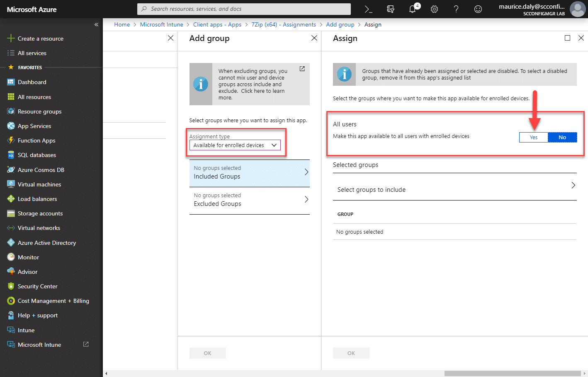Open Help + support in sidebar
Viewport: 588px width, 377px height.
(37, 315)
